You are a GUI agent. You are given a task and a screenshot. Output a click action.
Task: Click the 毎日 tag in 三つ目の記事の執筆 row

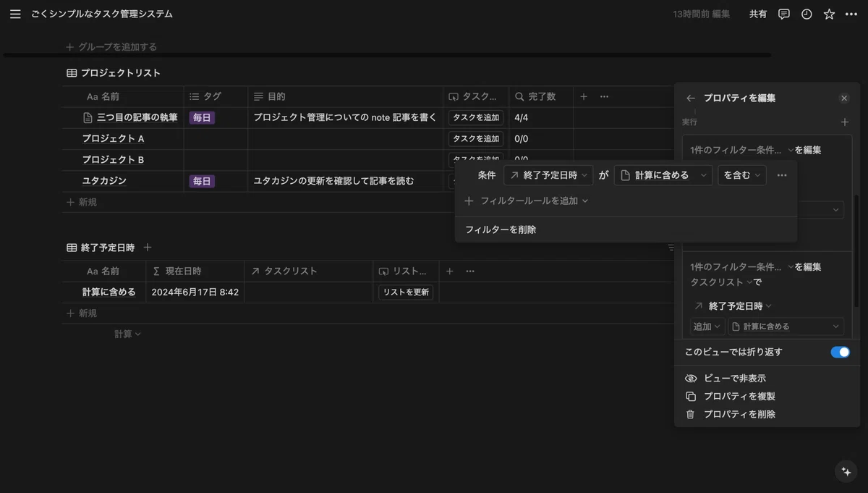point(202,117)
